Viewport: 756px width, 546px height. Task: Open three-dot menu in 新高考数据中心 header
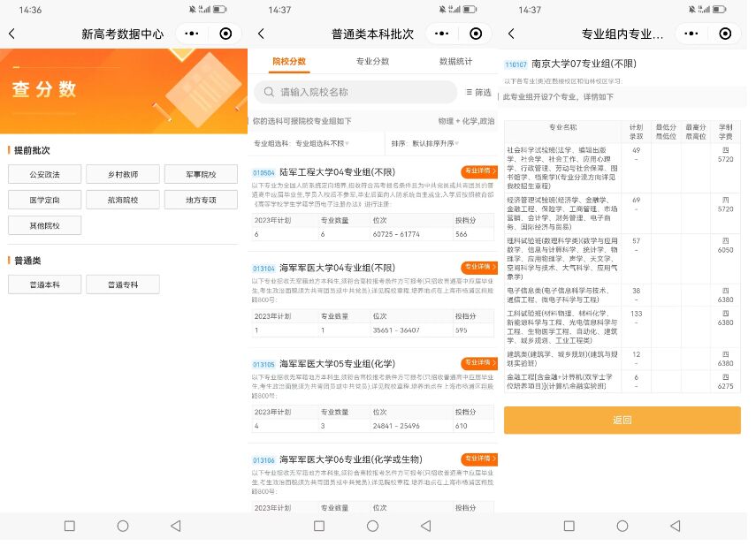191,34
